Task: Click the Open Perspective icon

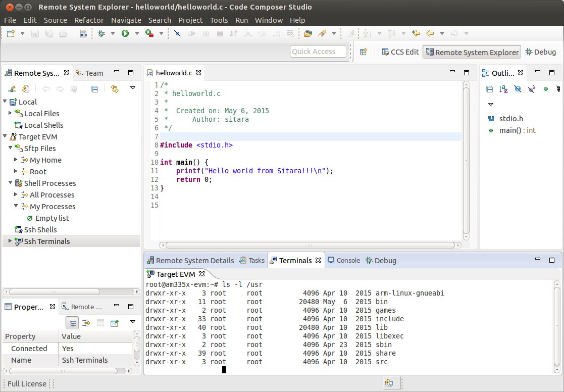Action: 363,52
